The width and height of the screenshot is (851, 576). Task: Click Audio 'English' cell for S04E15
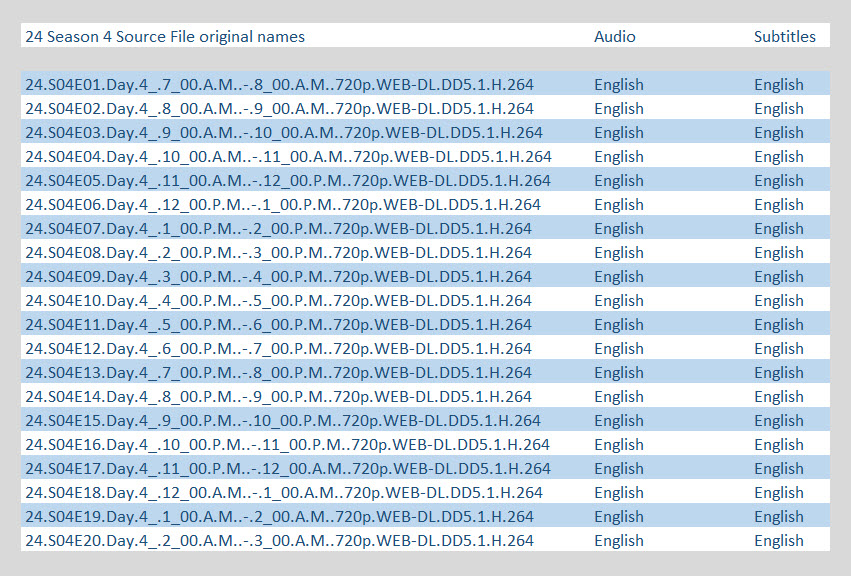coord(619,420)
